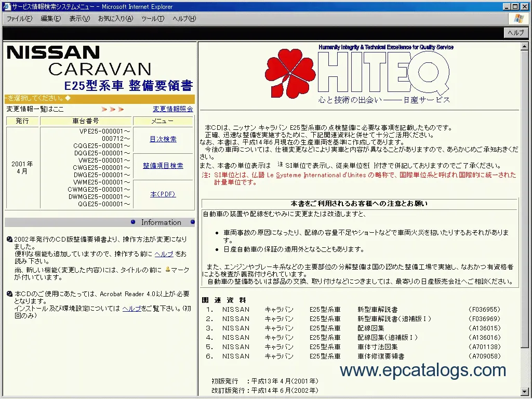Click the blue bullet left of Information heading
This screenshot has width=532, height=399.
133,222
